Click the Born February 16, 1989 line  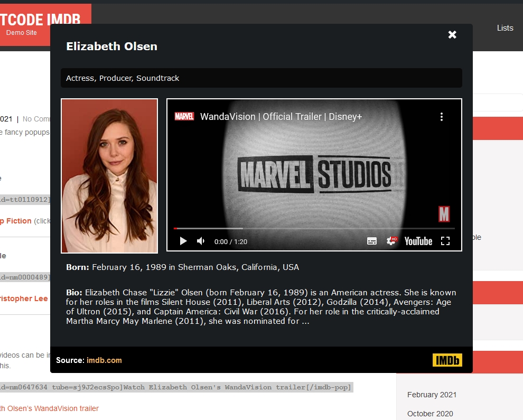pos(182,267)
